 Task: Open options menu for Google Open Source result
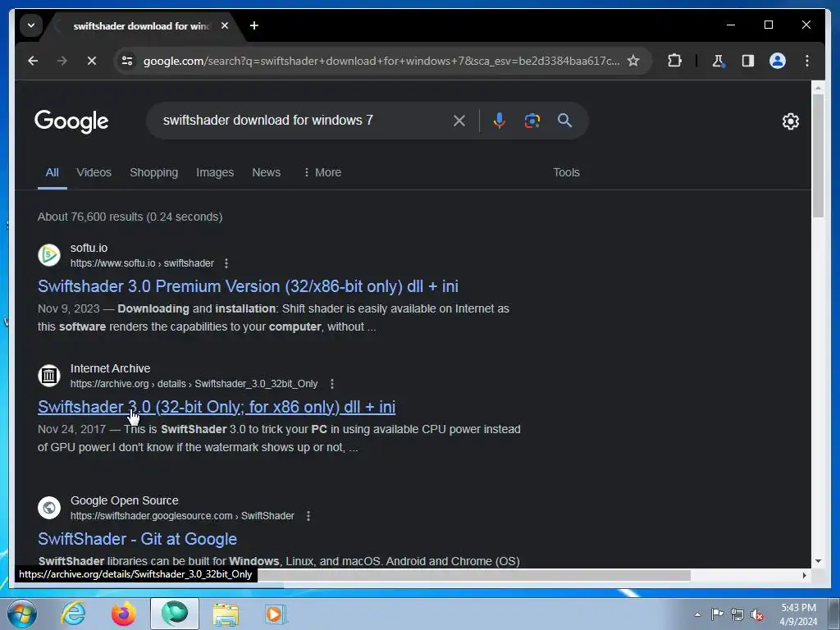308,516
